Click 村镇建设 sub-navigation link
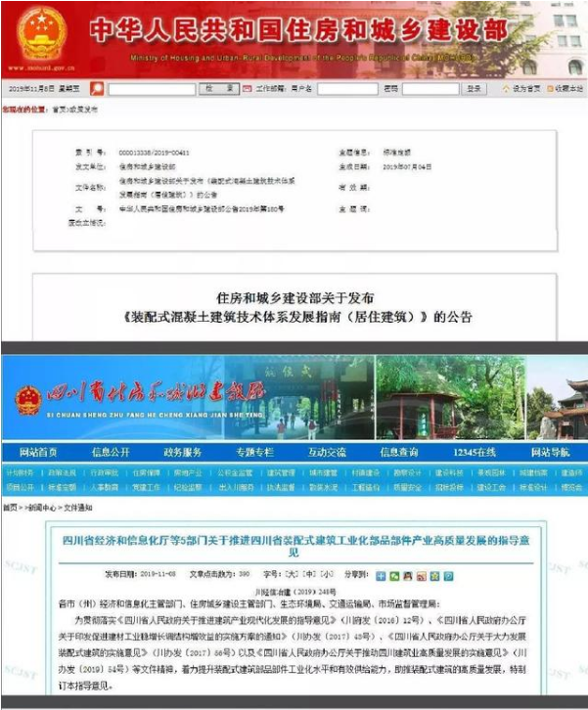Screen dimensions: 588x710 tap(365, 472)
